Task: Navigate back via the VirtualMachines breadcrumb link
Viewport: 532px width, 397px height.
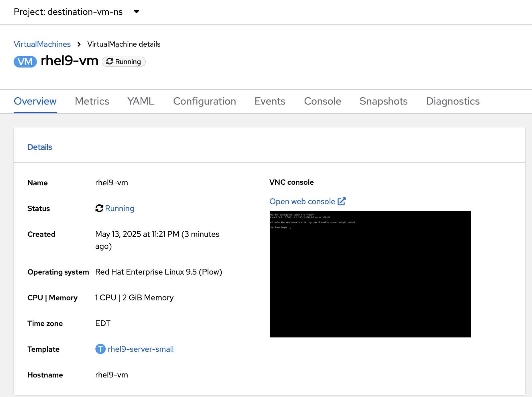Action: pyautogui.click(x=42, y=44)
